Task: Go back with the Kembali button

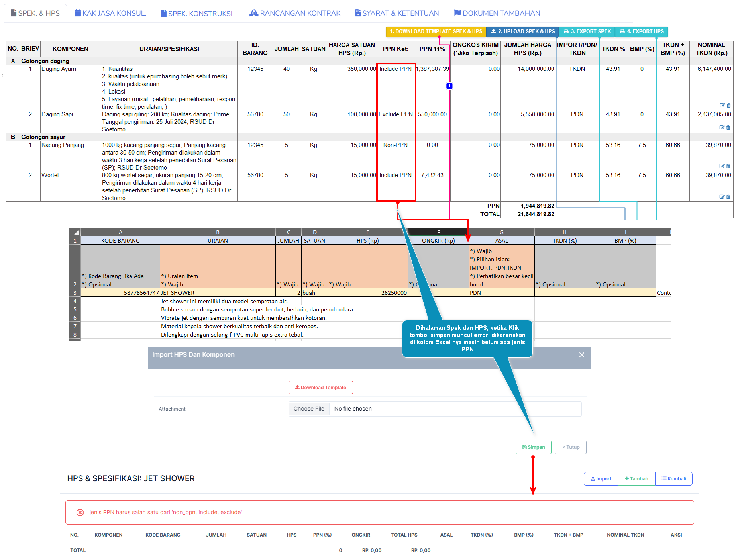Action: click(x=674, y=479)
